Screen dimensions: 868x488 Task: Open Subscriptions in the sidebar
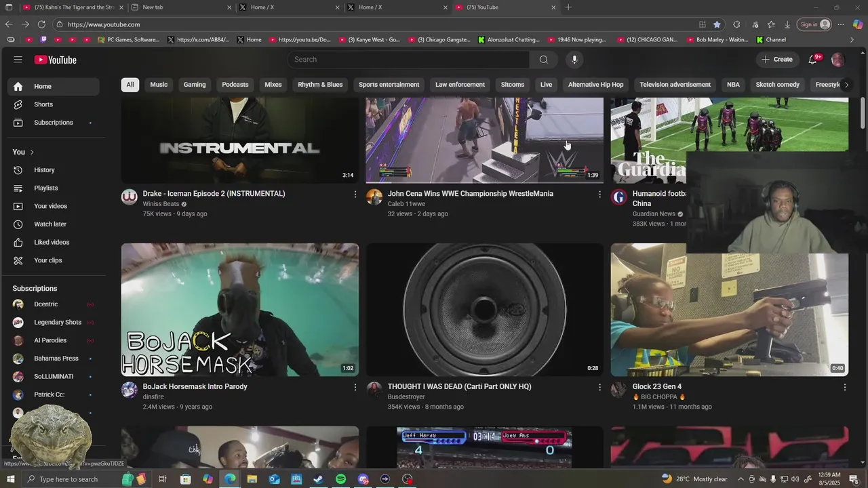pyautogui.click(x=54, y=123)
